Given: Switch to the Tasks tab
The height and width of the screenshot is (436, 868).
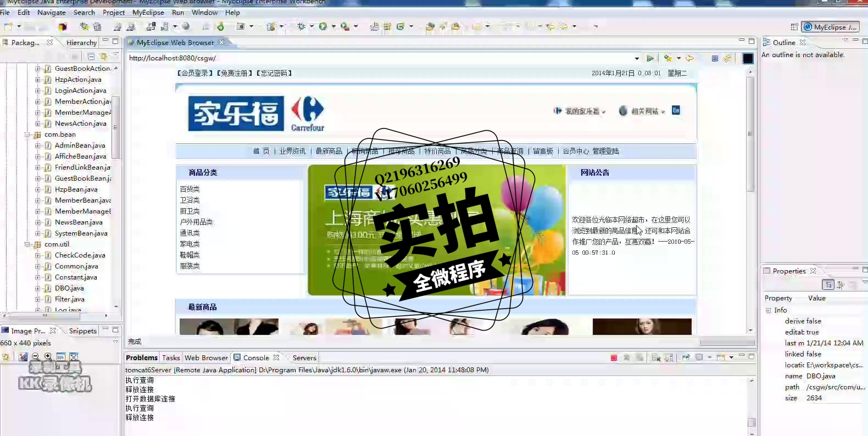Looking at the screenshot, I should click(x=171, y=357).
